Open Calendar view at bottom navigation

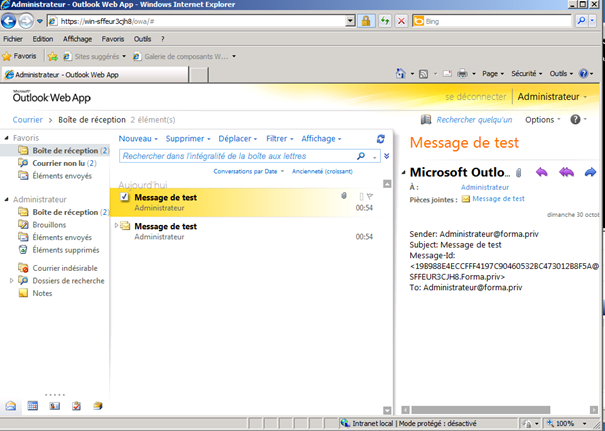click(33, 406)
